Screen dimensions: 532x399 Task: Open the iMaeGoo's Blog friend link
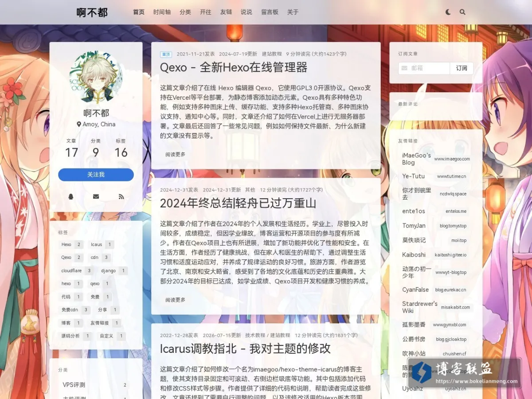[436, 159]
